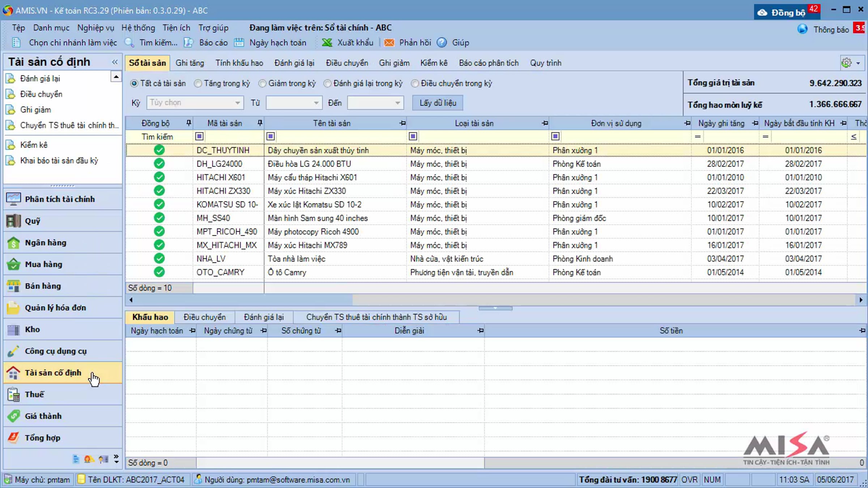Viewport: 868px width, 488px height.
Task: Open Giúp help toolbar item
Action: tap(453, 43)
